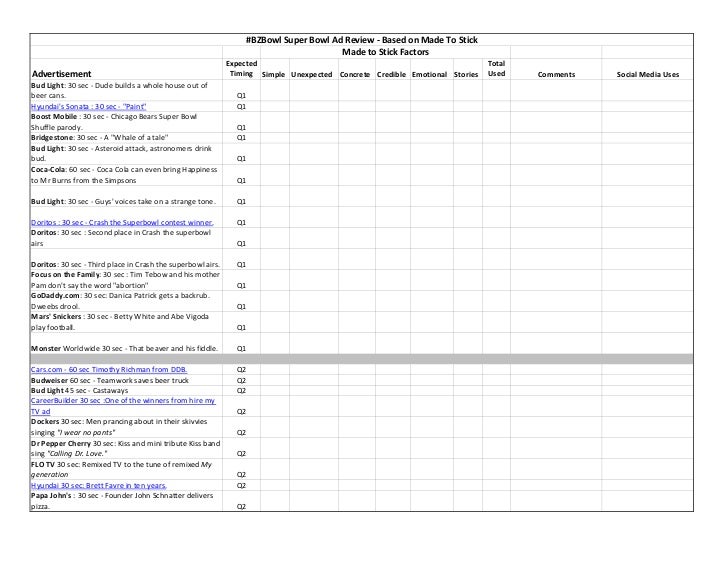Click the Q2 cell for Budweiser
The image size is (728, 563).
point(241,381)
